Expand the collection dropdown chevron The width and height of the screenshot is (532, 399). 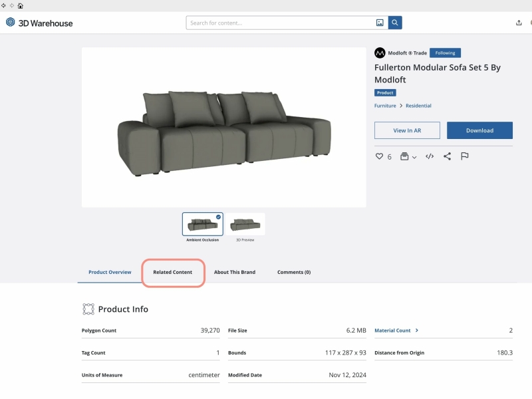point(414,157)
